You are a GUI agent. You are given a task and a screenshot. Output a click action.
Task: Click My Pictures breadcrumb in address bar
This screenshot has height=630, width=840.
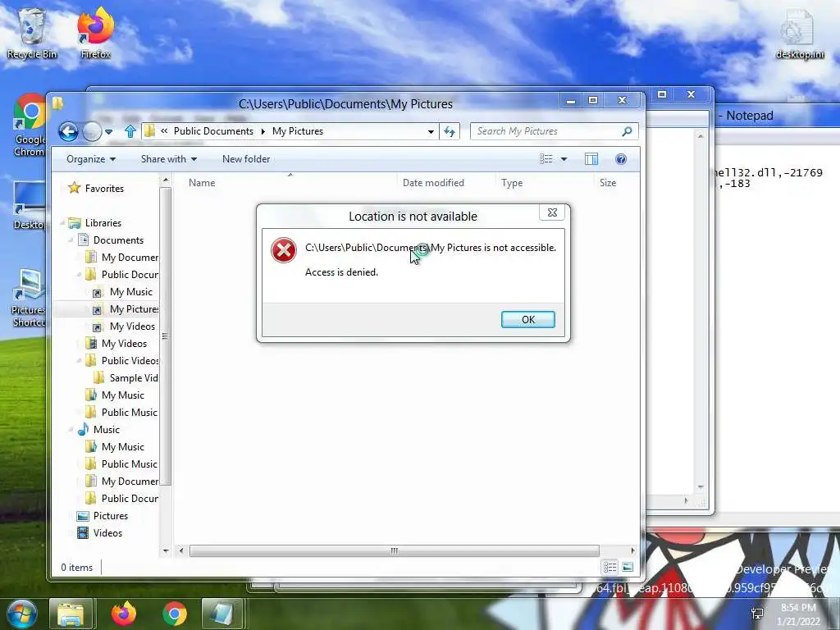(297, 131)
